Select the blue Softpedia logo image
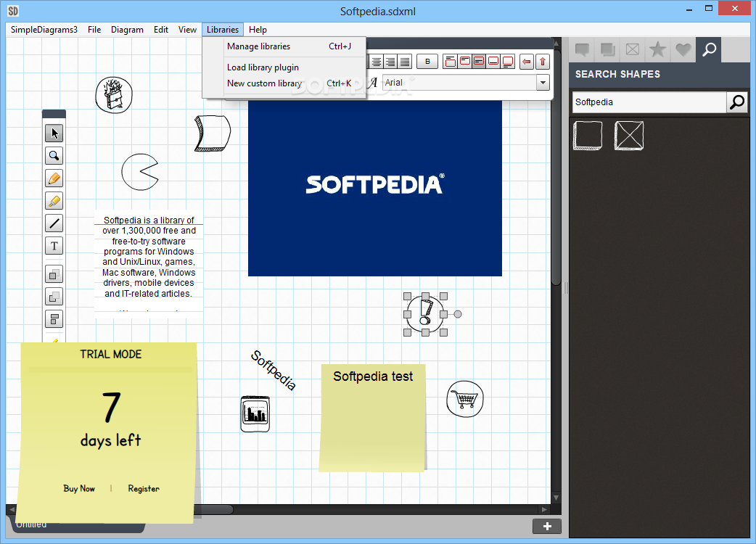The width and height of the screenshot is (756, 544). pyautogui.click(x=374, y=188)
